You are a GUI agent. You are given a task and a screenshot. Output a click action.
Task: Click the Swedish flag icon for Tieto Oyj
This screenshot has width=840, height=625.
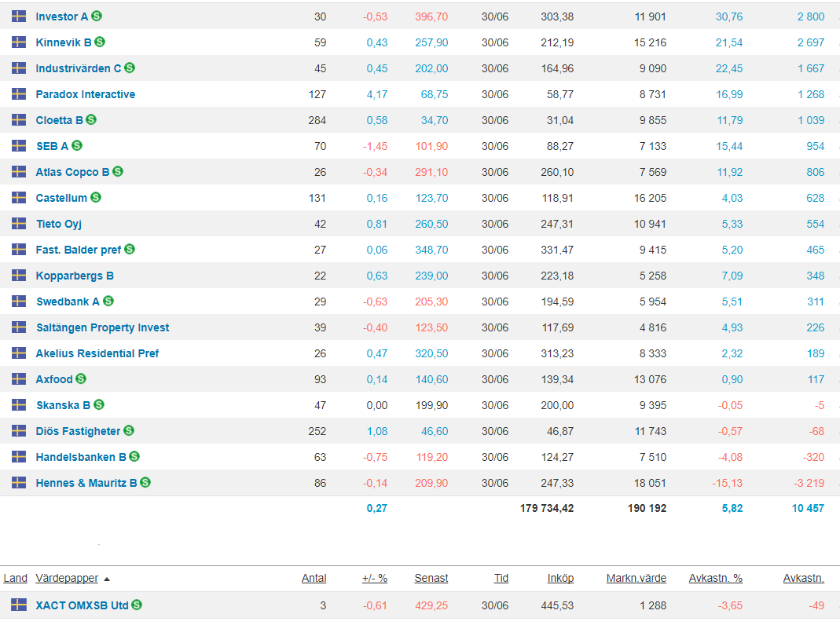click(x=19, y=224)
